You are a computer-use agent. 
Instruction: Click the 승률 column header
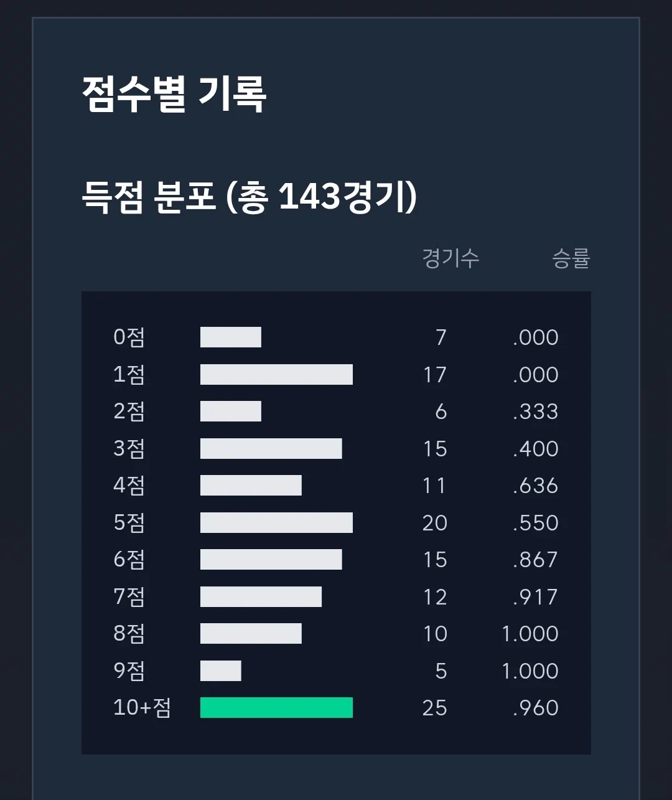tap(571, 258)
